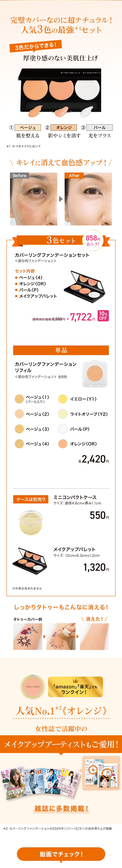122x868 pixels.
Task: Choose the オレンジ〈OR〉 color swatch
Action: point(63,443)
